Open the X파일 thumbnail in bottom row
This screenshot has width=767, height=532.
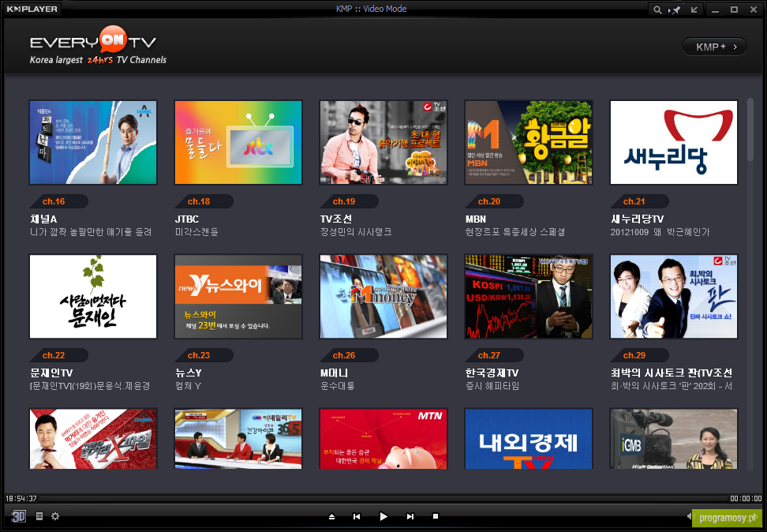(x=93, y=439)
